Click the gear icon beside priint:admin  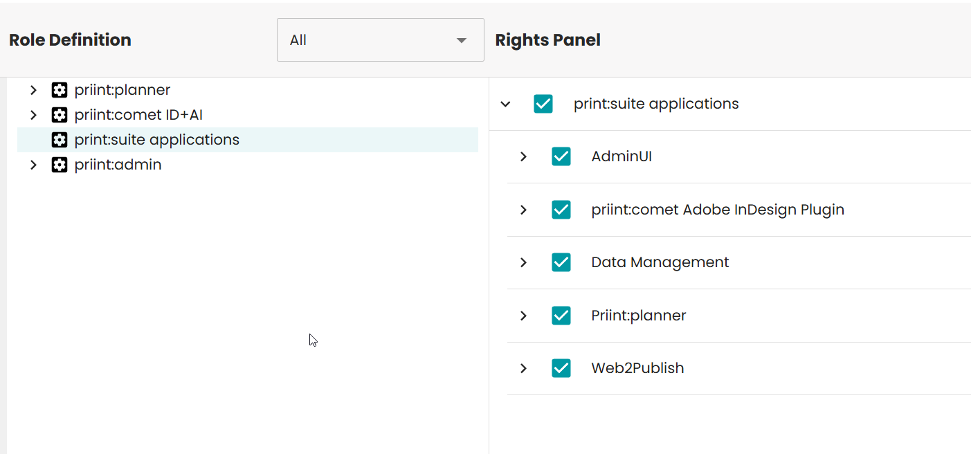pos(60,165)
